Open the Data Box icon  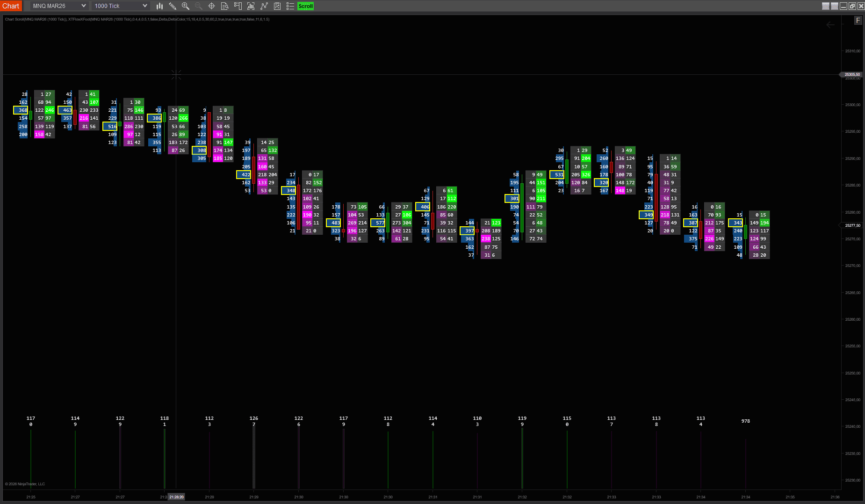pos(224,6)
